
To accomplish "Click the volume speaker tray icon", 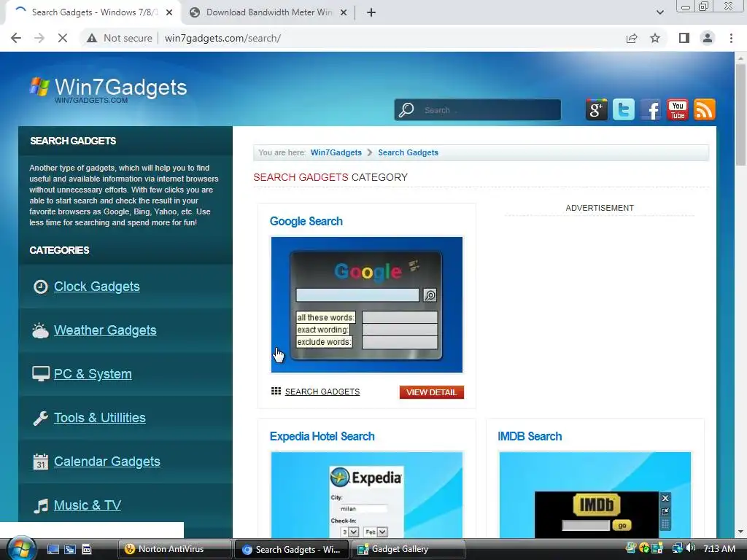I will tap(692, 548).
